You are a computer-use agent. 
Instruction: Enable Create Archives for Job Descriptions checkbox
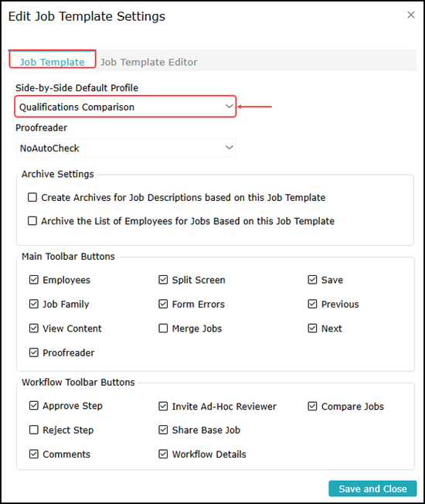[32, 197]
